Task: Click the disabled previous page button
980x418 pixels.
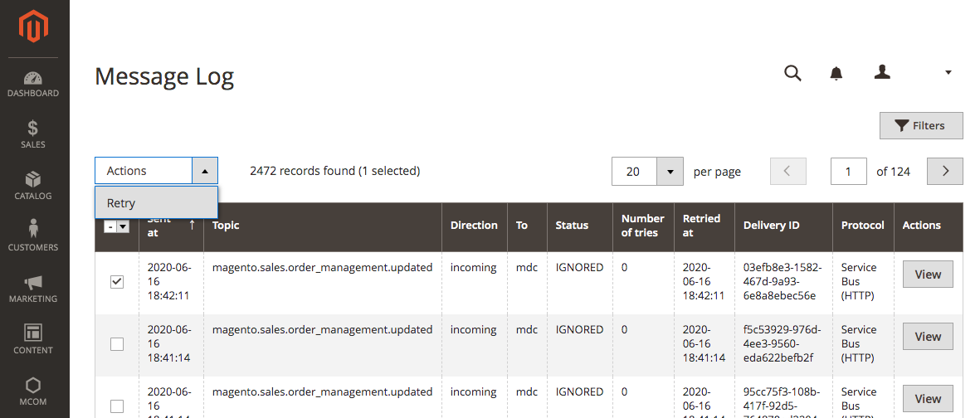Action: coord(788,171)
